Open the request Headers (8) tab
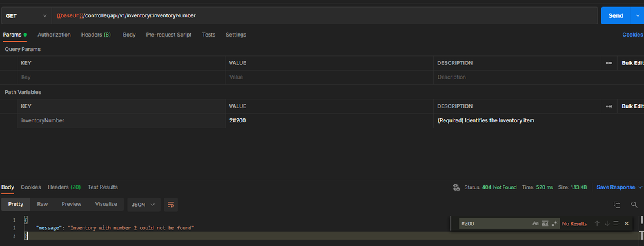 tap(95, 35)
